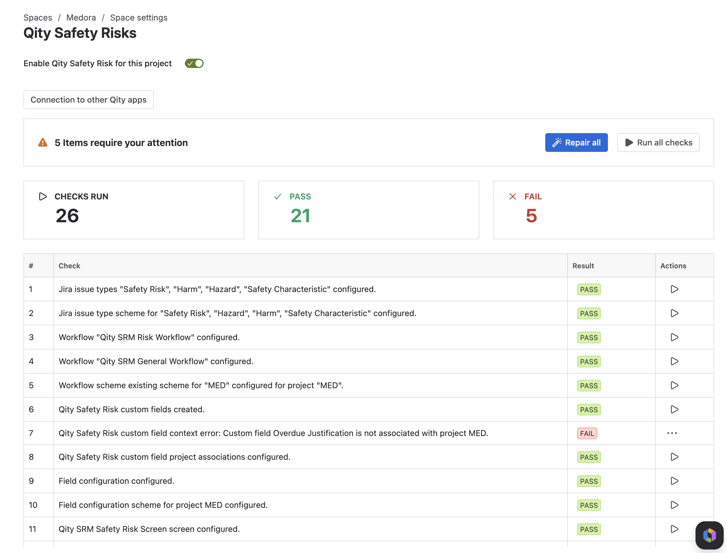Click the PASS badge on row 5
This screenshot has width=726, height=553.
pyautogui.click(x=588, y=386)
